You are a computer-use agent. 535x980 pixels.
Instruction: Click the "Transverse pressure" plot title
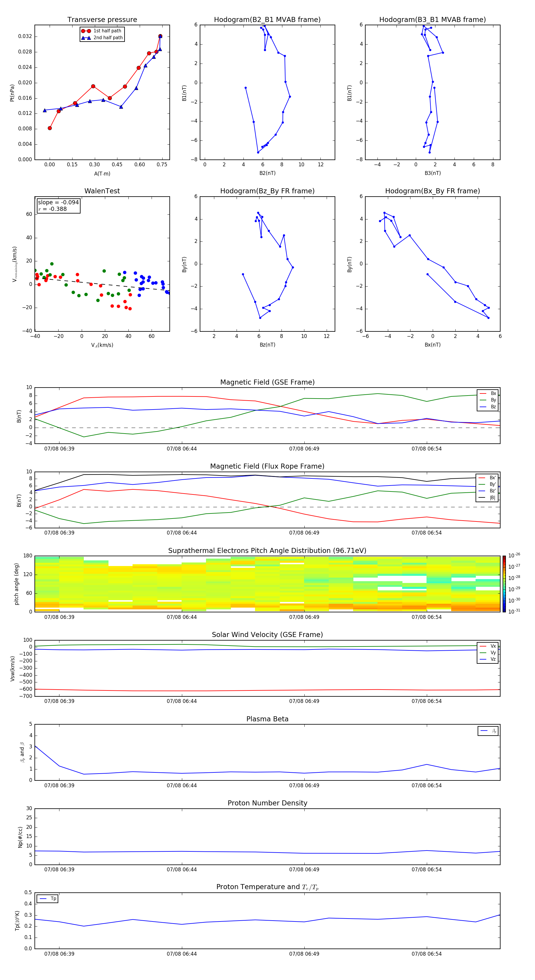click(102, 20)
